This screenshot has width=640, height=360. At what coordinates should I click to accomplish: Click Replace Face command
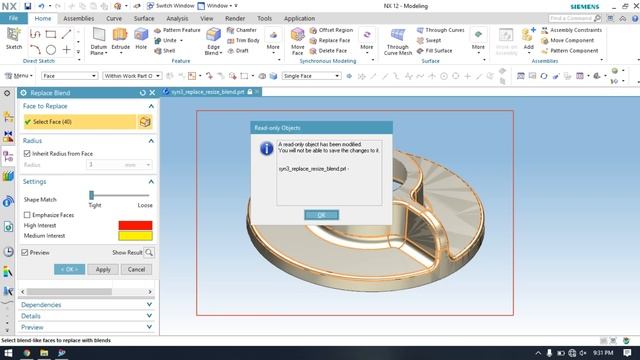(330, 40)
